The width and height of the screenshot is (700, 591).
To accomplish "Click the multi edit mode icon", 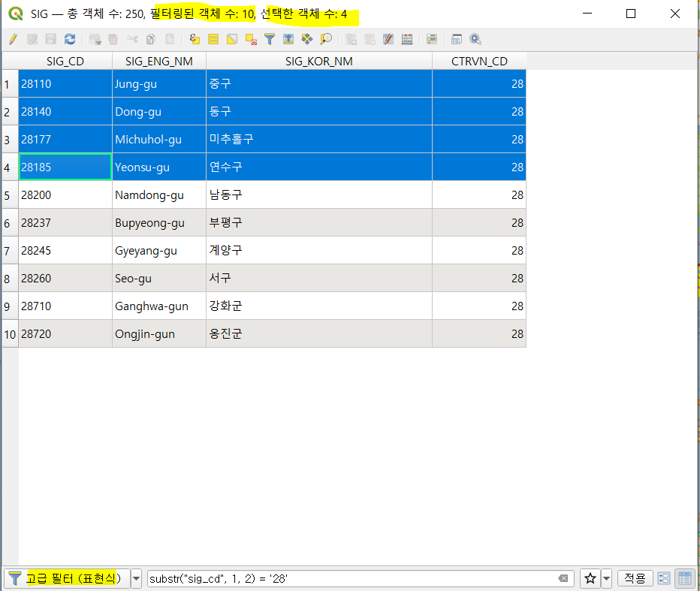I will click(x=32, y=39).
